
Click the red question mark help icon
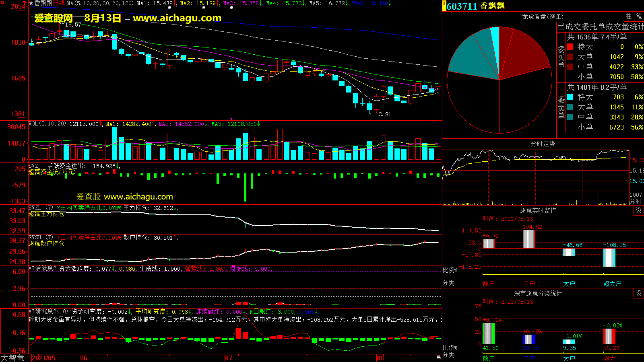pos(25,4)
